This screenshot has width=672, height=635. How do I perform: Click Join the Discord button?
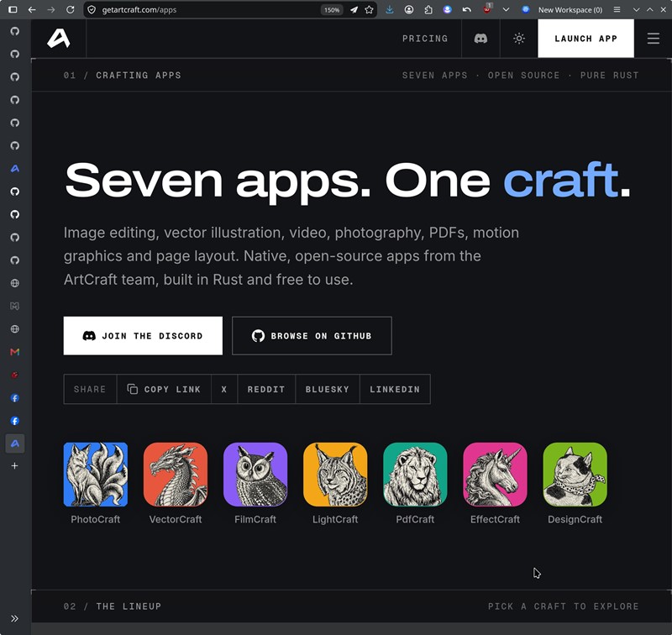pos(143,335)
